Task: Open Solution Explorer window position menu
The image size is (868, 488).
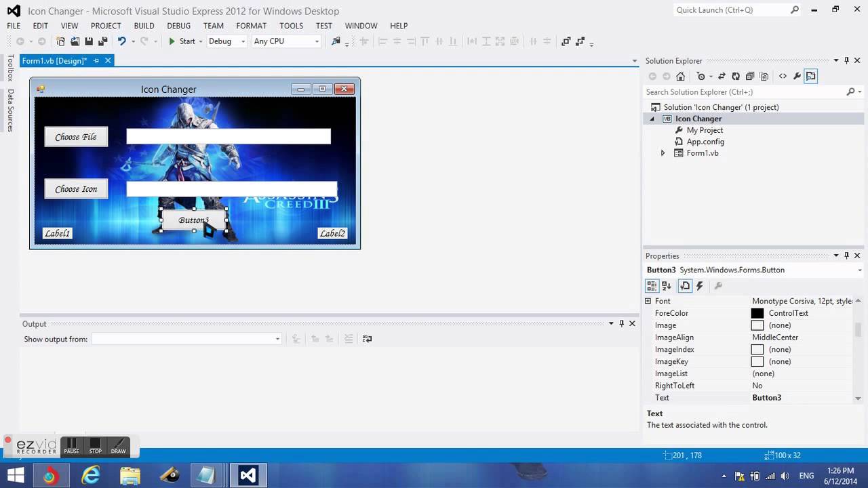Action: point(836,61)
